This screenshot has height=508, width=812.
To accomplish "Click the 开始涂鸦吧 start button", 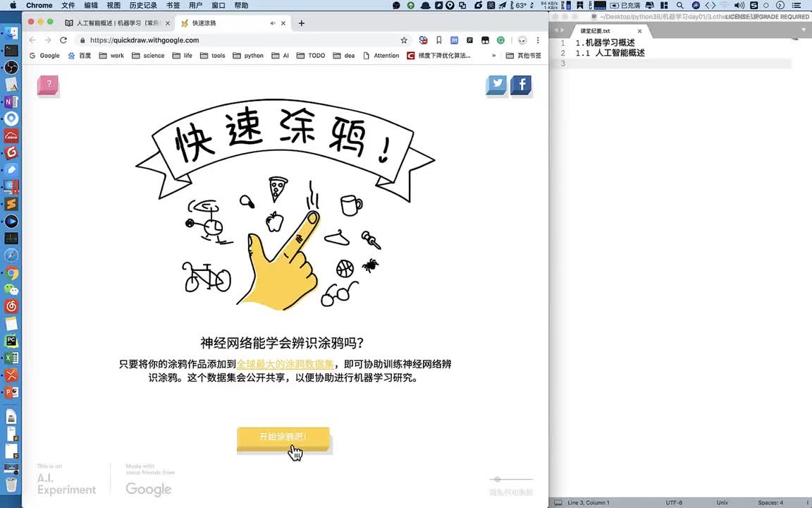I will tap(283, 437).
